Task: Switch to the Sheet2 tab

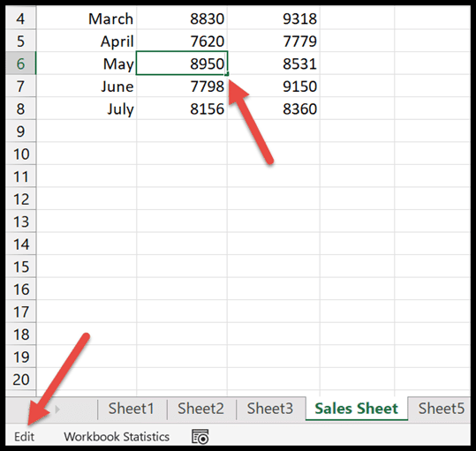Action: click(200, 409)
